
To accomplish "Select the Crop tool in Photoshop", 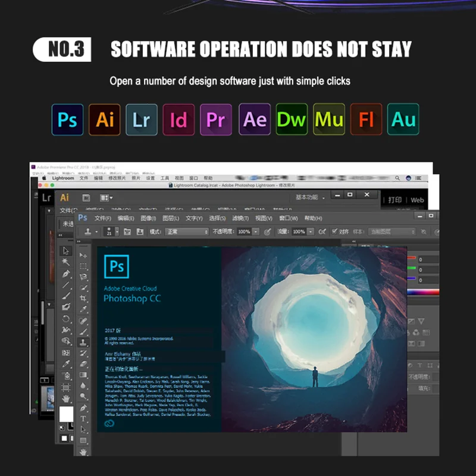I will [83, 298].
